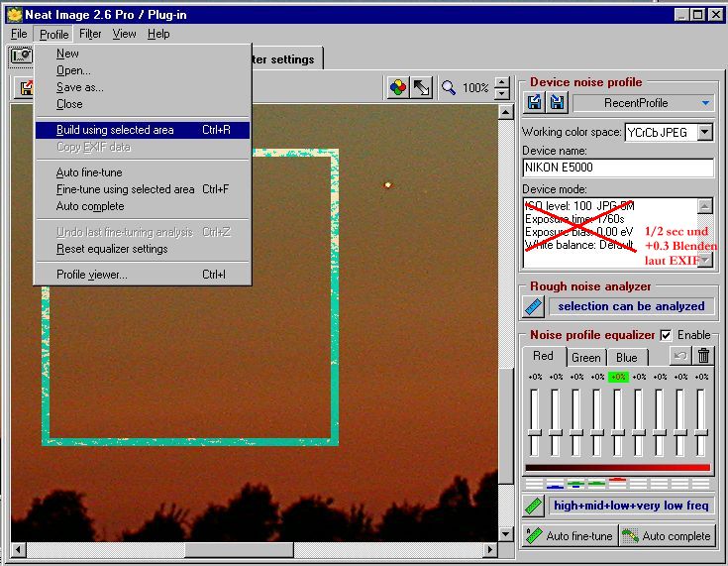Click the save device noise profile icon
Viewport: 728px width, 566px height.
pos(557,103)
